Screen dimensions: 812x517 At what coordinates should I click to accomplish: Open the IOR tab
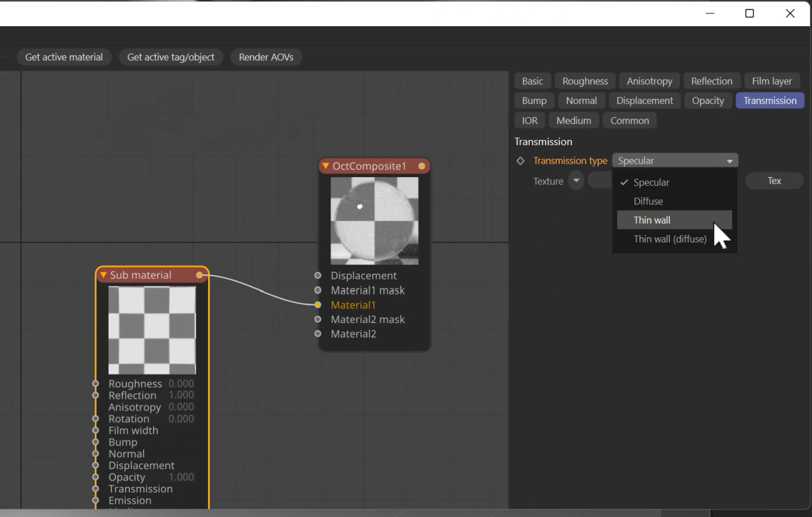click(530, 120)
